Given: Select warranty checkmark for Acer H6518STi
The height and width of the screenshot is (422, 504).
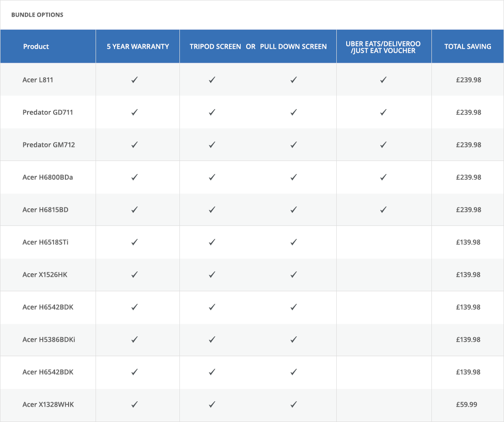Looking at the screenshot, I should 134,242.
